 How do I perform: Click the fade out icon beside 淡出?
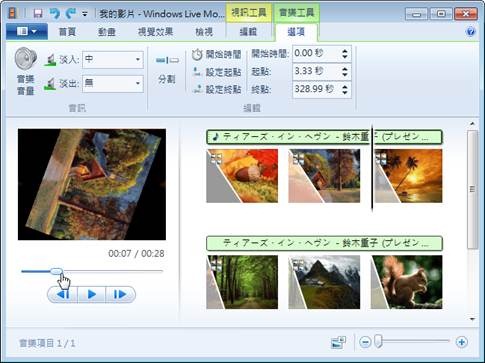tap(50, 84)
